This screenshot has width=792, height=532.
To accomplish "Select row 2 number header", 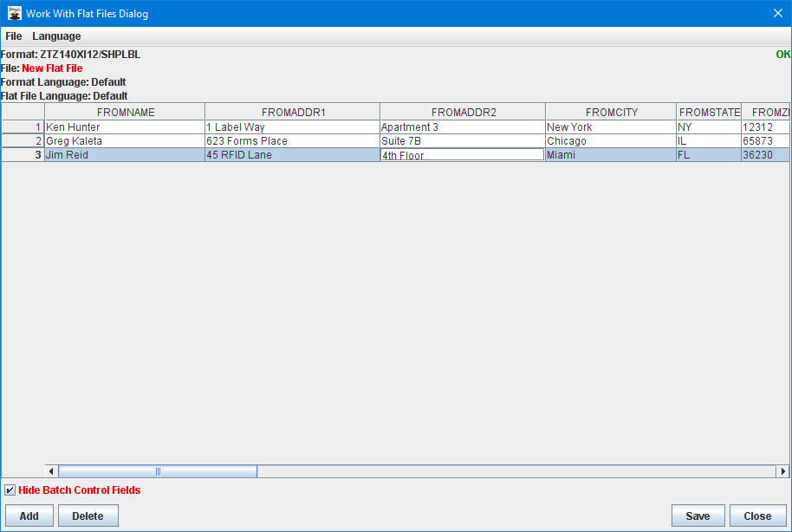I will tap(23, 141).
